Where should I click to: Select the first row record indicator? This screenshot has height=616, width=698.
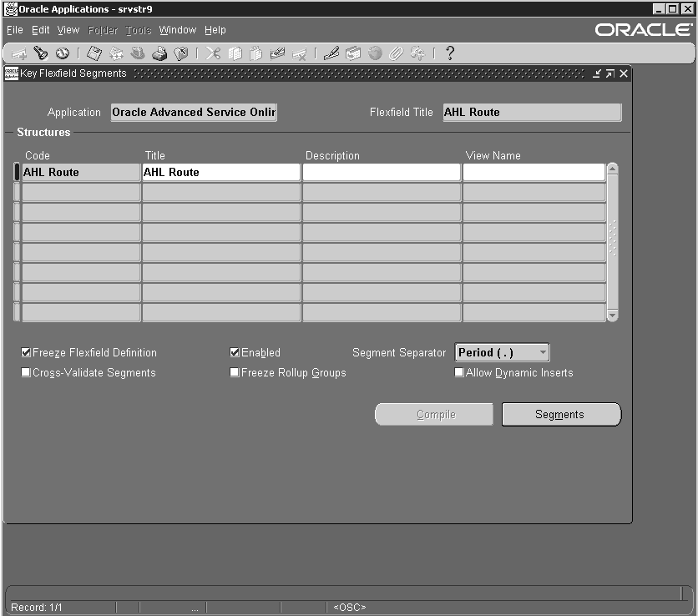click(x=17, y=172)
